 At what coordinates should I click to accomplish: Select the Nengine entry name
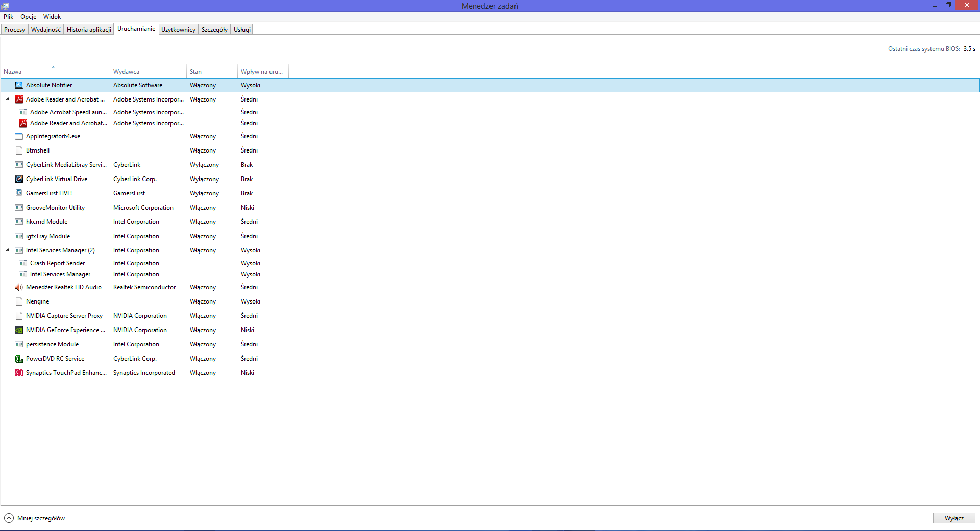tap(38, 301)
